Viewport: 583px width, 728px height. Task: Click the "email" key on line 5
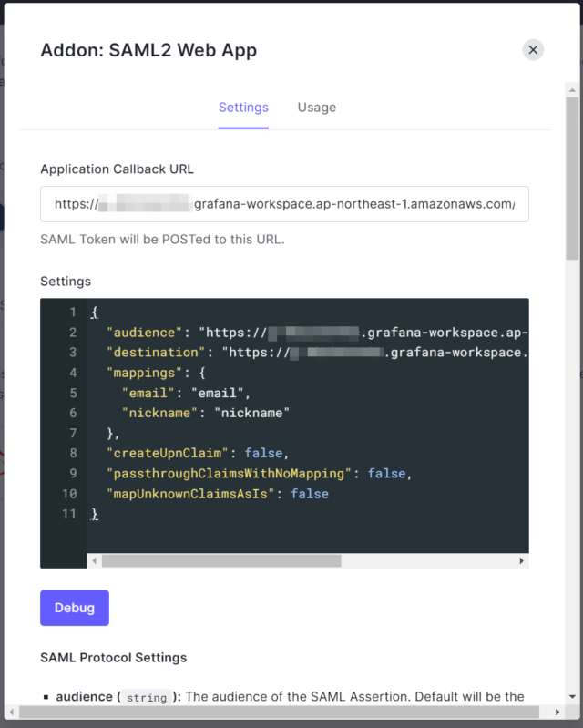[x=148, y=393]
